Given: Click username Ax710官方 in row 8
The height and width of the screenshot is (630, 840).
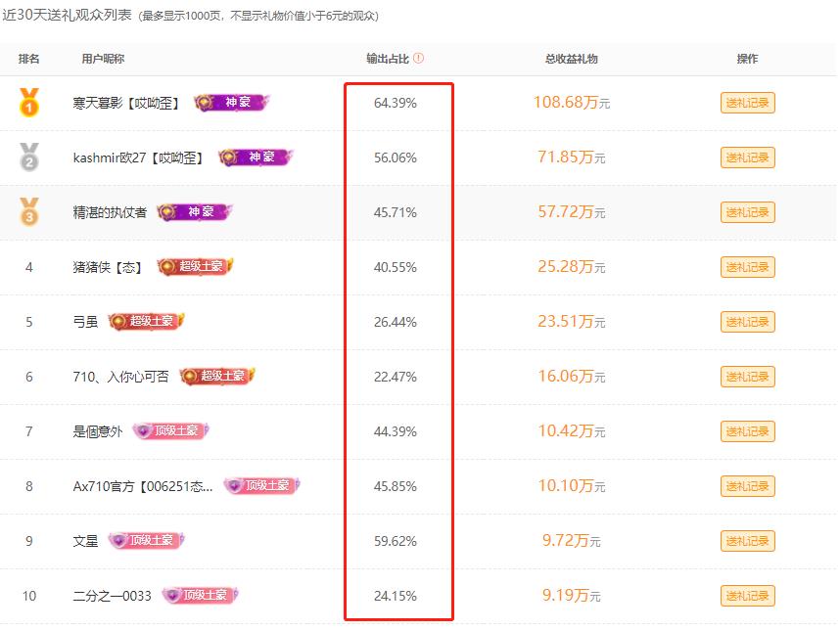Looking at the screenshot, I should [143, 486].
